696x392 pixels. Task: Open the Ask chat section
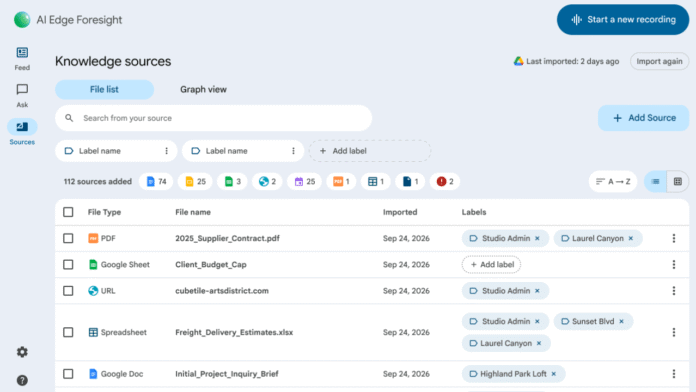(x=22, y=96)
